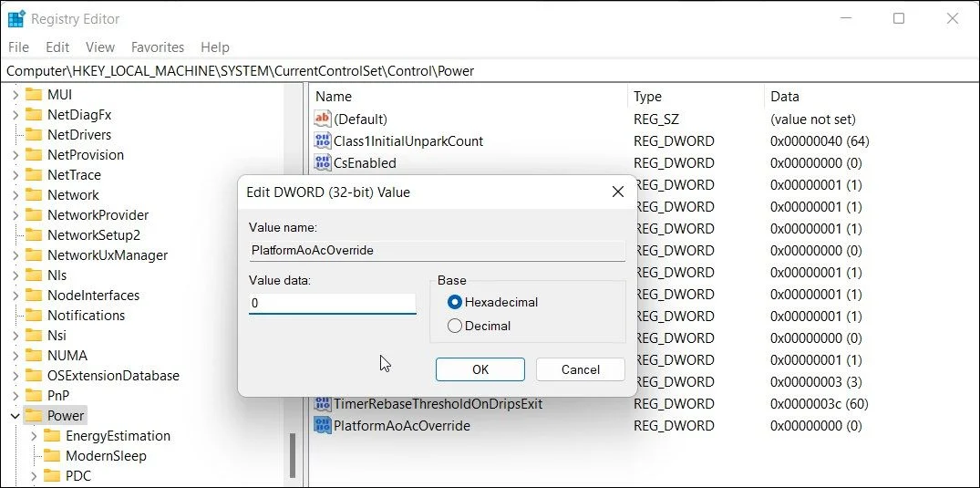Open the Edit menu
Image resolution: width=980 pixels, height=488 pixels.
(57, 47)
